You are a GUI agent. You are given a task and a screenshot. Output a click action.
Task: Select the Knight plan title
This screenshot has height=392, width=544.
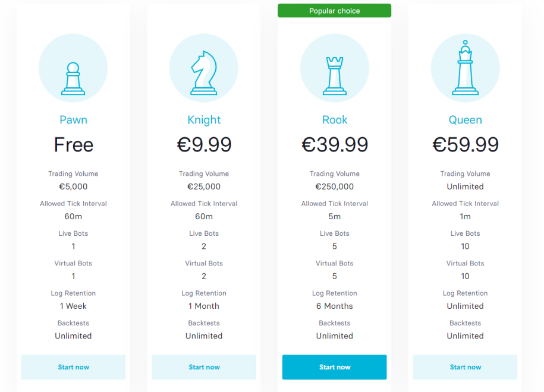tap(204, 120)
